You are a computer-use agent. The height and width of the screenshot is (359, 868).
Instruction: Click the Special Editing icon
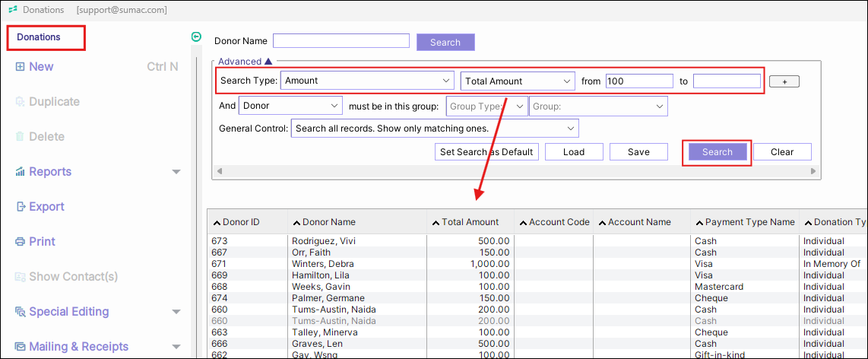point(21,312)
